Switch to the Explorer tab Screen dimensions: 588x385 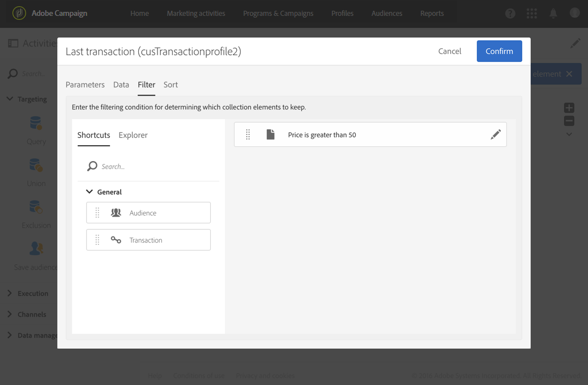pyautogui.click(x=133, y=135)
